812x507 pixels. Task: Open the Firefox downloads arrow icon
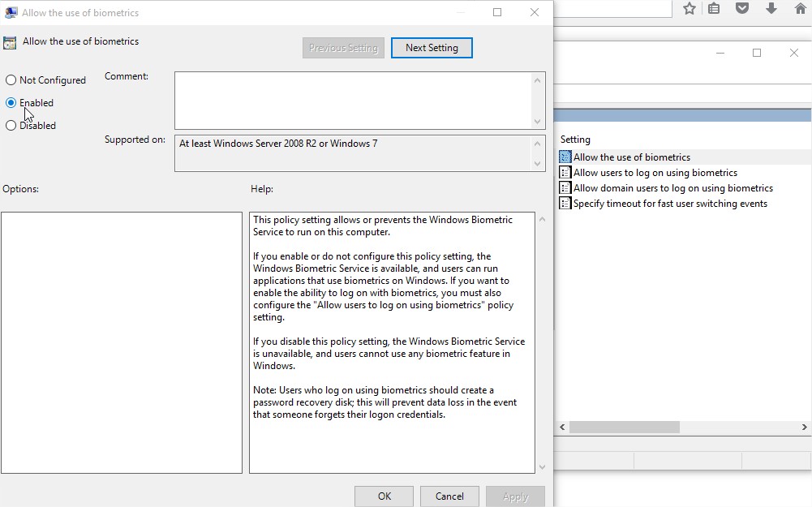769,8
